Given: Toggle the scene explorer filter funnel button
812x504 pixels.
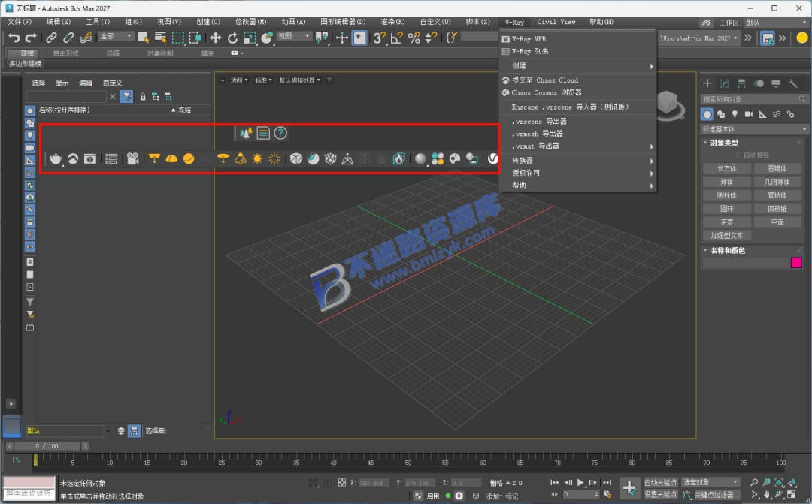Looking at the screenshot, I should tap(126, 97).
